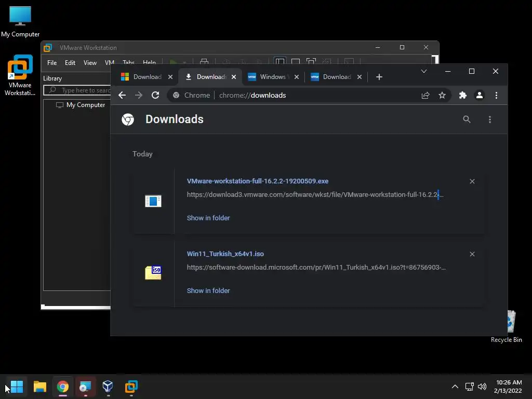This screenshot has height=399, width=532.
Task: Click the download3.vmware.com source URL
Action: [x=315, y=195]
